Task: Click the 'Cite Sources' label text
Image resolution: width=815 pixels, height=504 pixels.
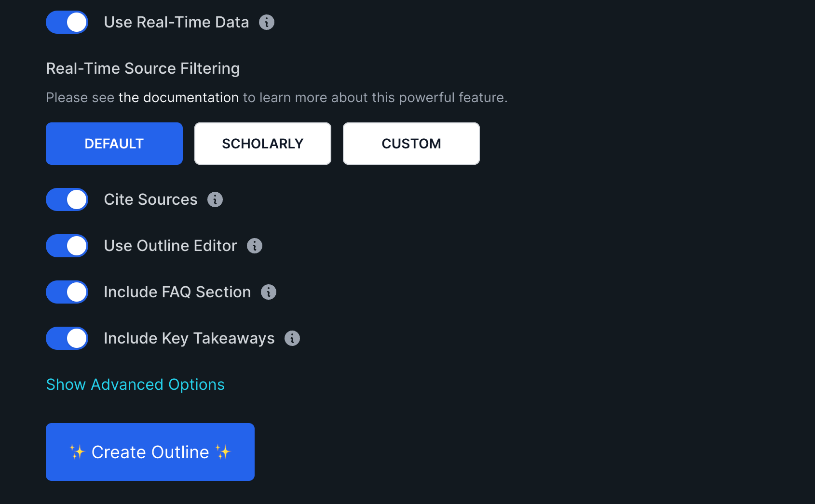Action: 150,199
